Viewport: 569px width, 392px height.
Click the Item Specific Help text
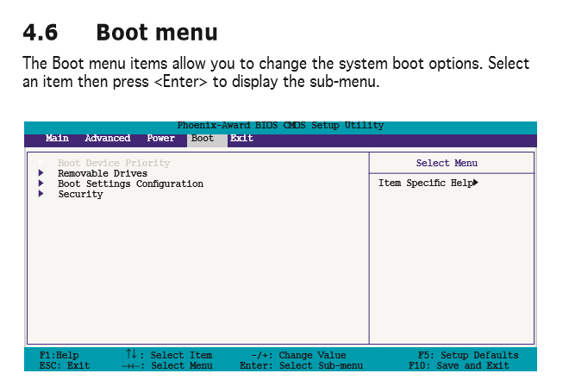426,183
